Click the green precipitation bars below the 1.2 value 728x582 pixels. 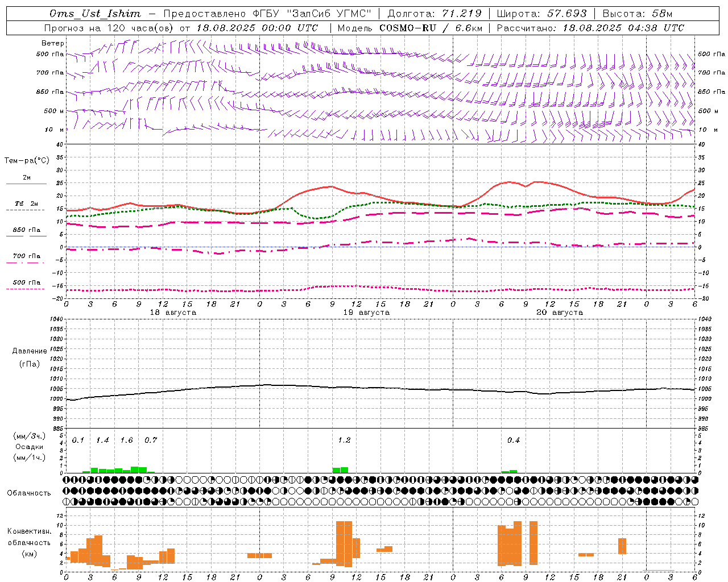pyautogui.click(x=340, y=470)
